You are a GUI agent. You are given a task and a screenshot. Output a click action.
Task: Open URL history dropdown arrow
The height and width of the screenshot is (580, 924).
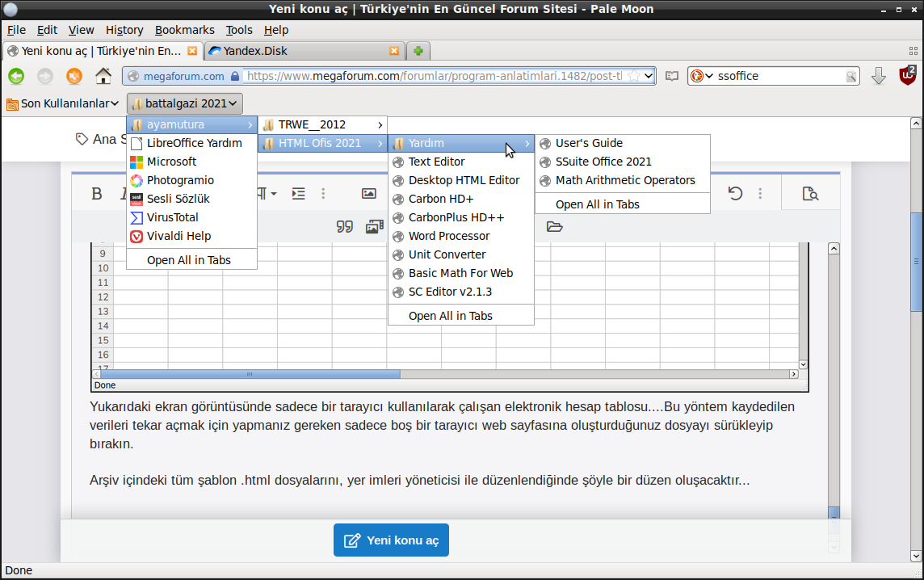649,76
